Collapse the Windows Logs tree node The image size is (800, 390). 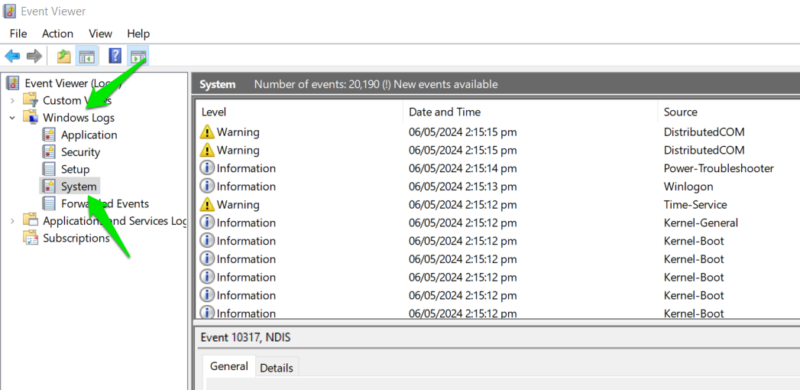pos(12,117)
